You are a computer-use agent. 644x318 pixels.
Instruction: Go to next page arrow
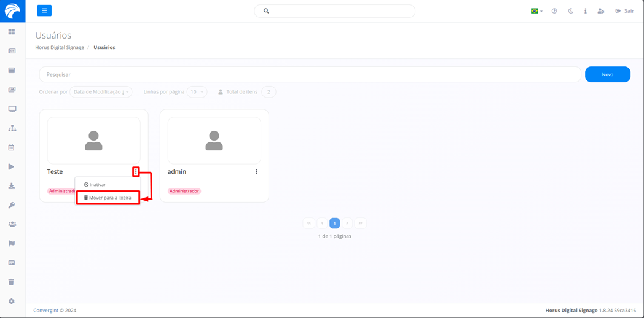pyautogui.click(x=347, y=223)
